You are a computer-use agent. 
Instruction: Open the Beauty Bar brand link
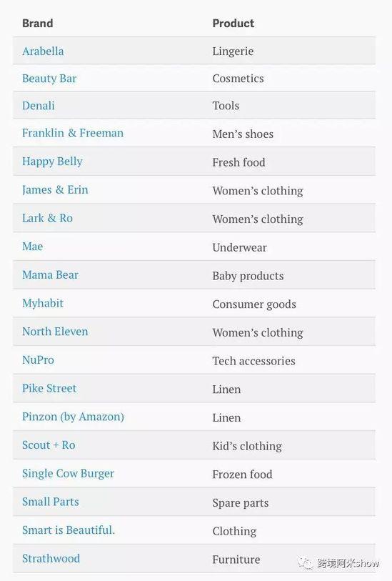coord(49,79)
